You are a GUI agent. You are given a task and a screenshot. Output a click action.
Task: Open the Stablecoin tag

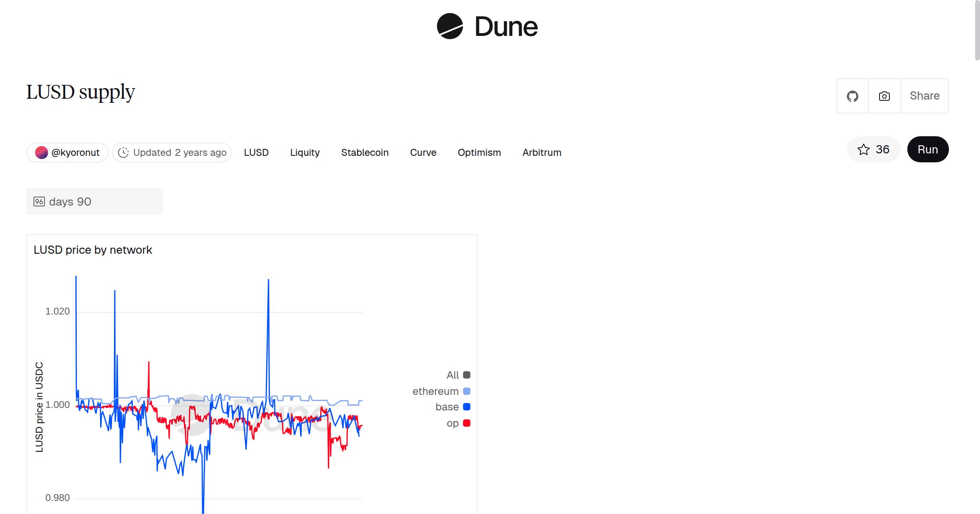point(365,153)
